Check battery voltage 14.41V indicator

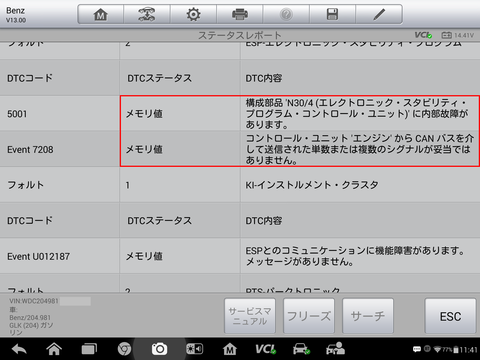457,35
